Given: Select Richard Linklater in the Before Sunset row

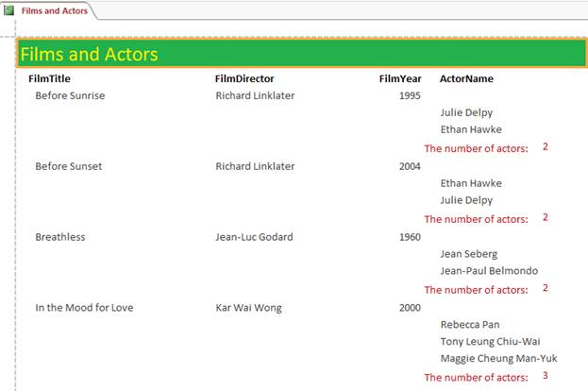Looking at the screenshot, I should [x=255, y=166].
